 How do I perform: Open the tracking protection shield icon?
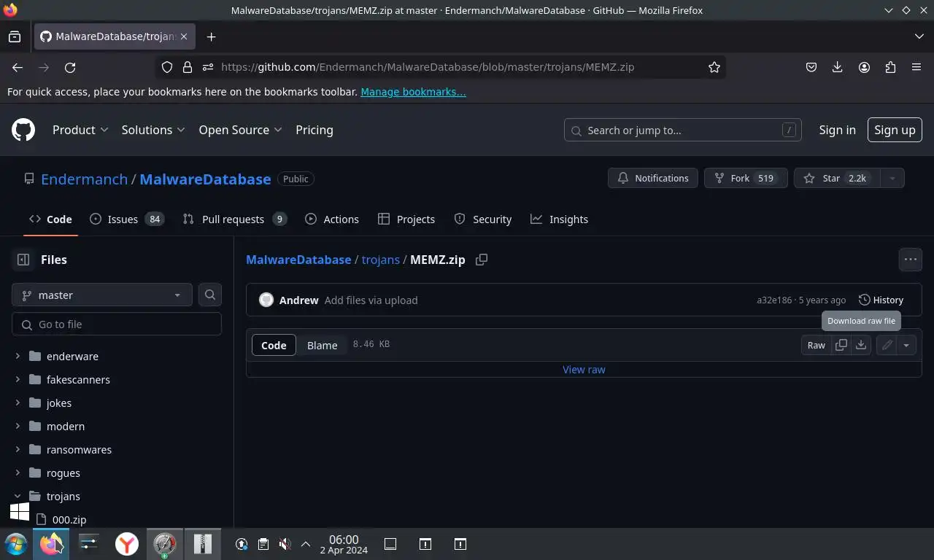[x=167, y=67]
